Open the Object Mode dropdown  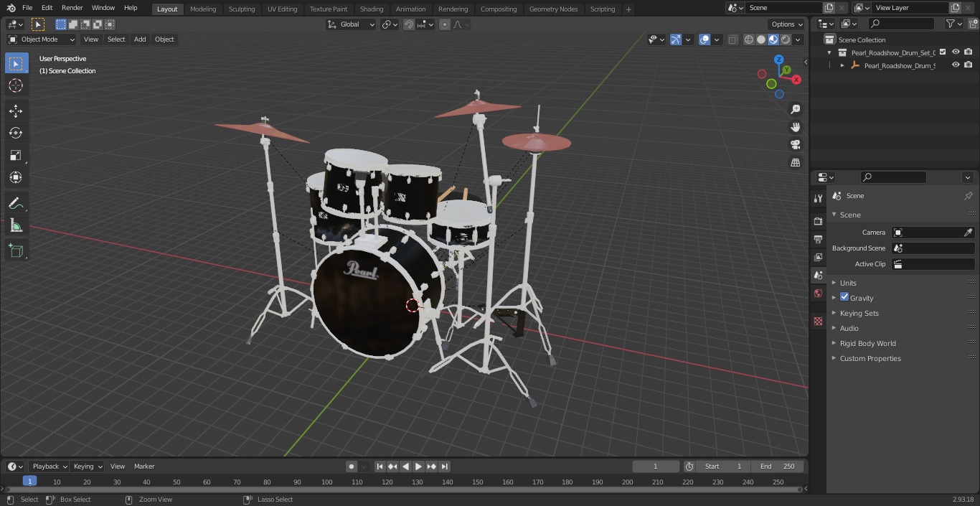(42, 39)
